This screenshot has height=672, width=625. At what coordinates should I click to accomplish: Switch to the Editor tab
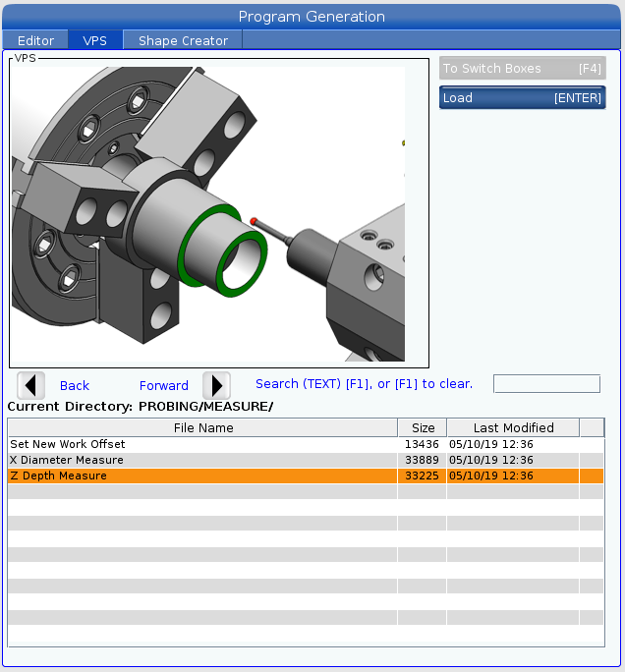(x=36, y=40)
